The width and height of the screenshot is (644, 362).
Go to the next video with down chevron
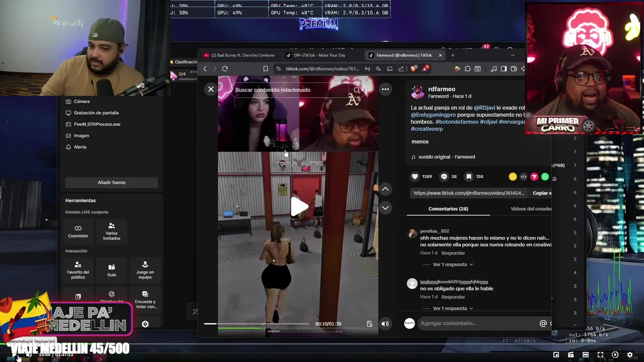(385, 208)
